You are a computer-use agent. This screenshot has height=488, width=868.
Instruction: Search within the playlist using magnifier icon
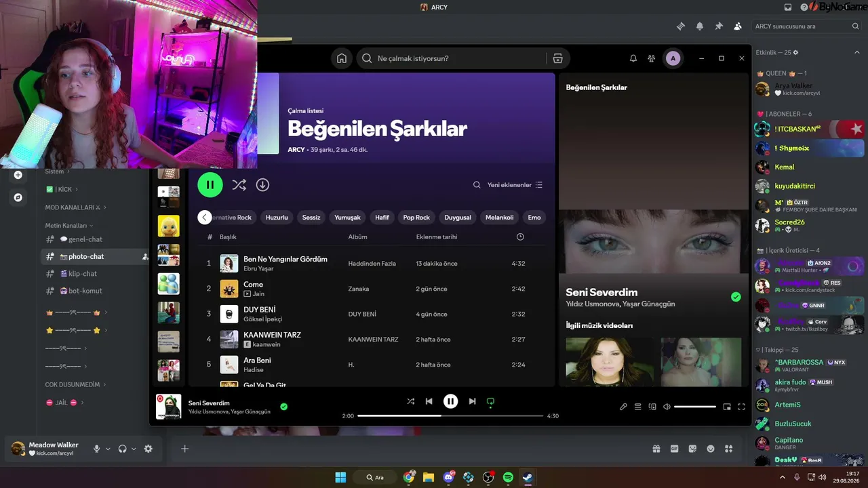pos(477,185)
